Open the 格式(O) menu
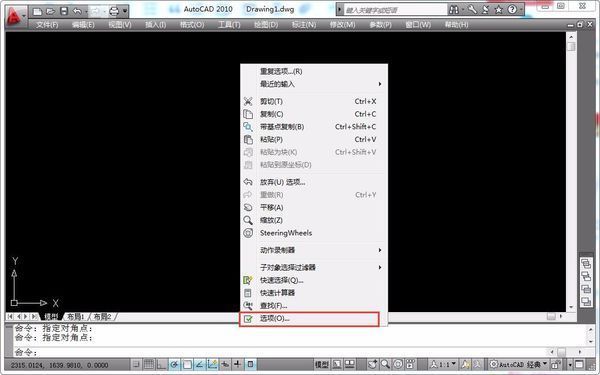 [x=192, y=25]
